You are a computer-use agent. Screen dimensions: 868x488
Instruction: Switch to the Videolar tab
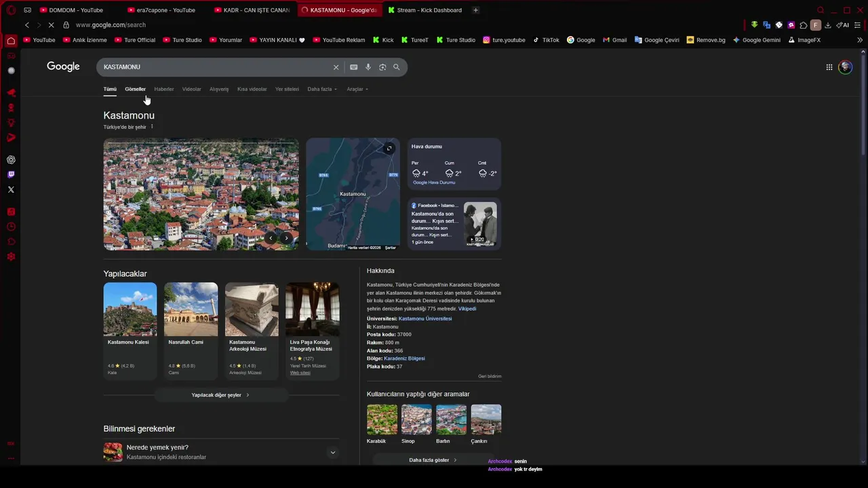click(192, 89)
